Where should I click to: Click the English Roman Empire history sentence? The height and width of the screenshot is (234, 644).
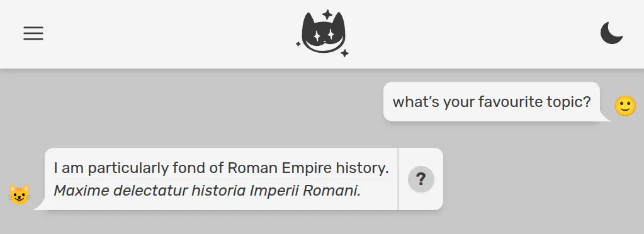[x=221, y=167]
